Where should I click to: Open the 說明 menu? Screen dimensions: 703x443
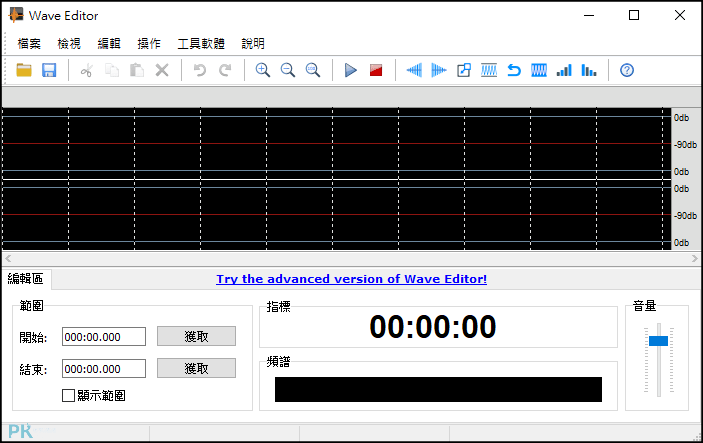(x=253, y=43)
